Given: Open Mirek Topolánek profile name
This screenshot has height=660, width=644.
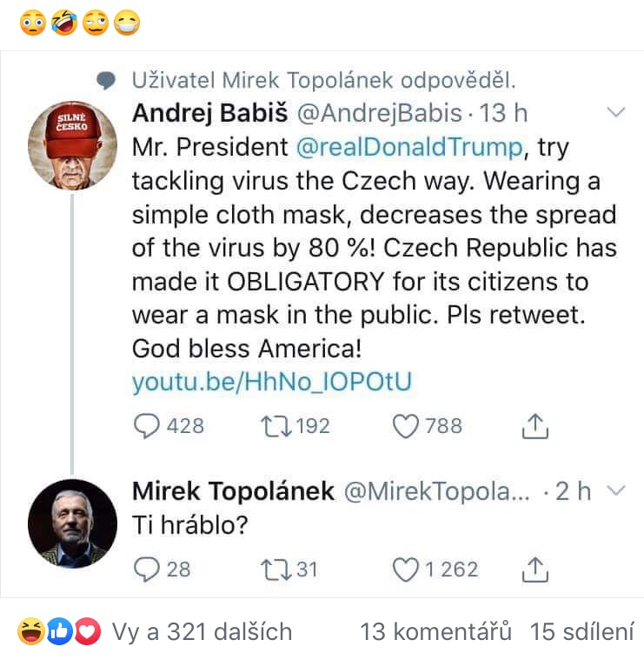Looking at the screenshot, I should tap(233, 491).
